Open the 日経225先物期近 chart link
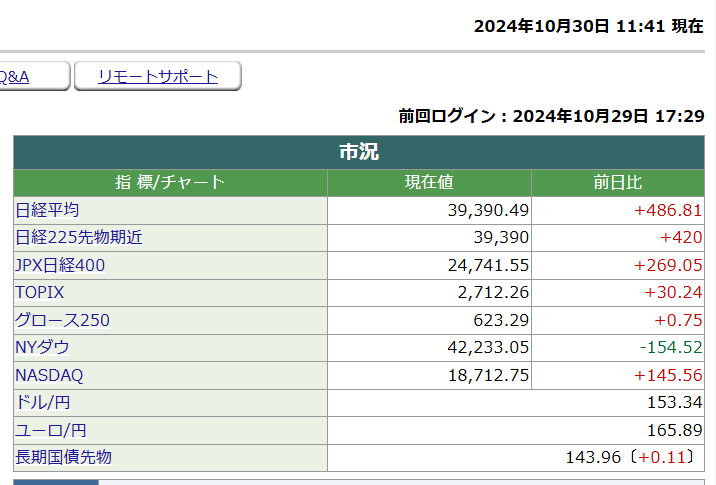Viewport: 716px width, 485px height. (79, 237)
